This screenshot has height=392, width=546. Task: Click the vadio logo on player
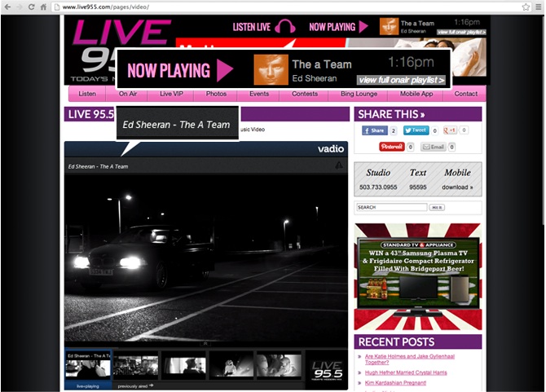[331, 149]
